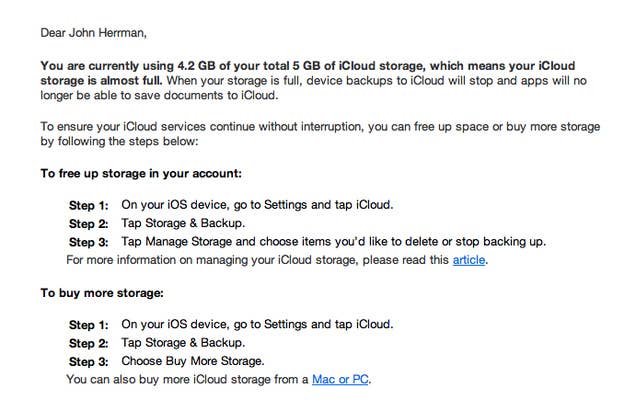This screenshot has height=411, width=625.
Task: Click 'Step 1' under free up storage
Action: click(88, 205)
